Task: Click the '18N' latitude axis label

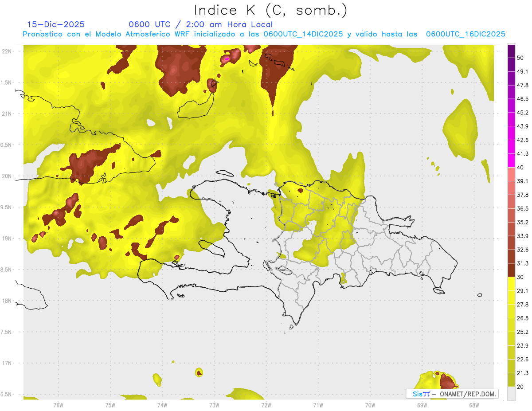Action: 7,301
